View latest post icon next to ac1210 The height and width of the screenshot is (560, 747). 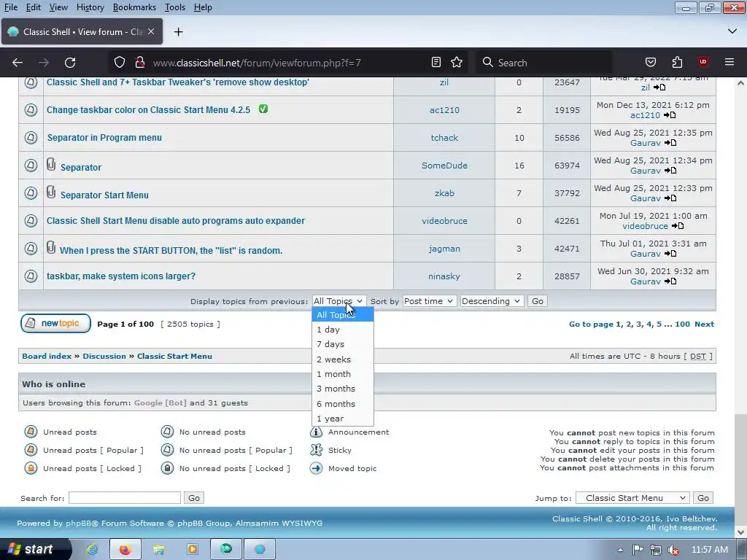pyautogui.click(x=670, y=115)
